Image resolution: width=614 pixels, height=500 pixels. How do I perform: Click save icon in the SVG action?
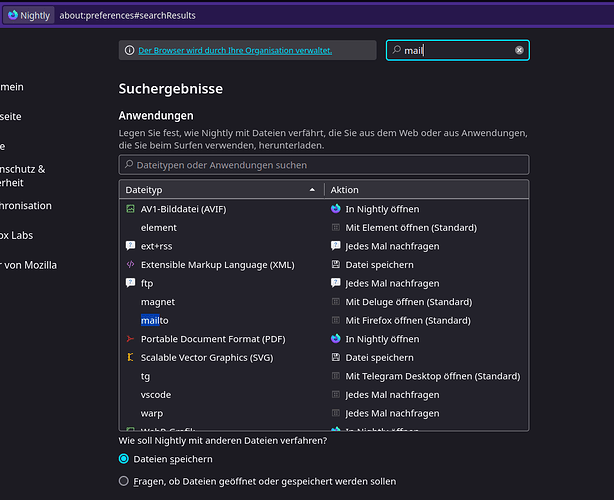pos(336,357)
